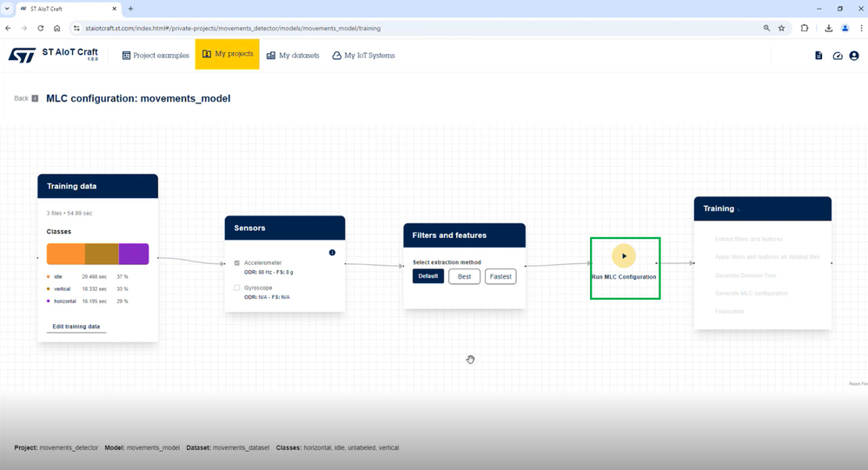Screen dimensions: 868x470
Task: Open browser zoom magnifier icon
Action: click(766, 28)
